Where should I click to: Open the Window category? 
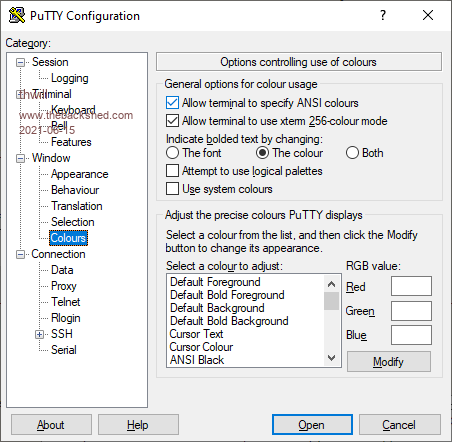(x=51, y=158)
